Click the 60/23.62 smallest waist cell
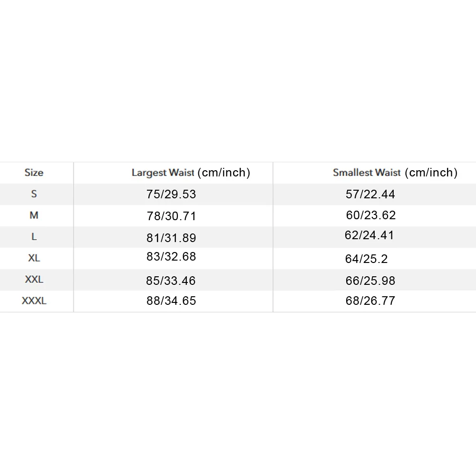Viewport: 476px width, 476px height. tap(370, 215)
